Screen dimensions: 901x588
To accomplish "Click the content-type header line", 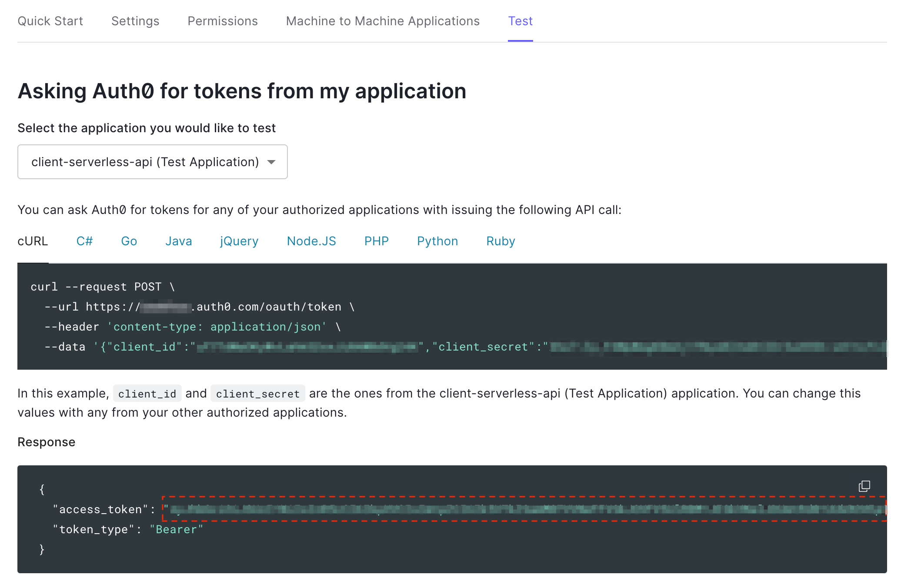I will 193,327.
